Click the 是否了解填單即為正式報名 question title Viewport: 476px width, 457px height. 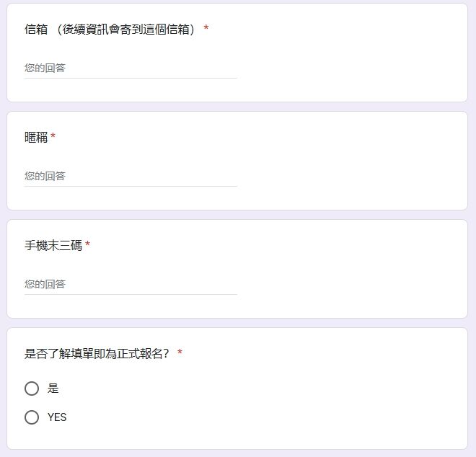point(97,353)
